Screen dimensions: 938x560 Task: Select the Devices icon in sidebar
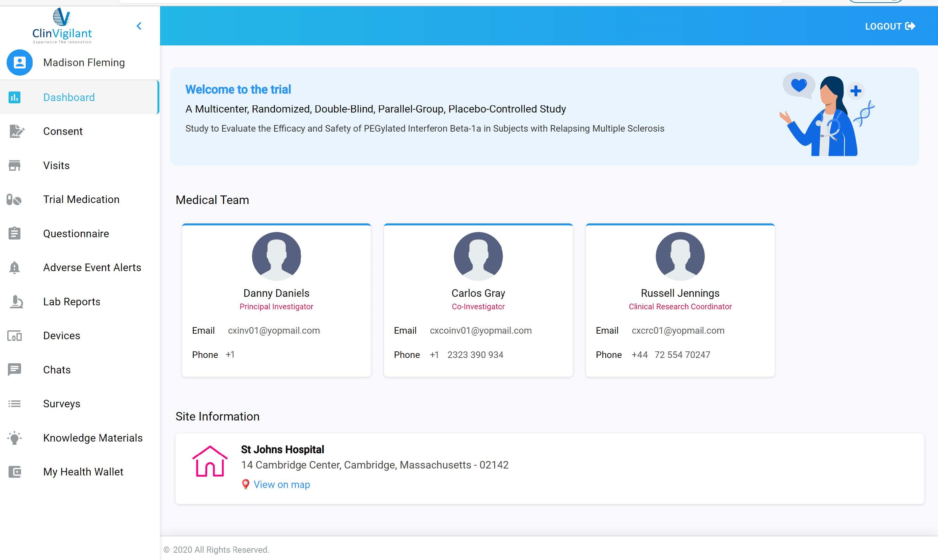tap(14, 336)
